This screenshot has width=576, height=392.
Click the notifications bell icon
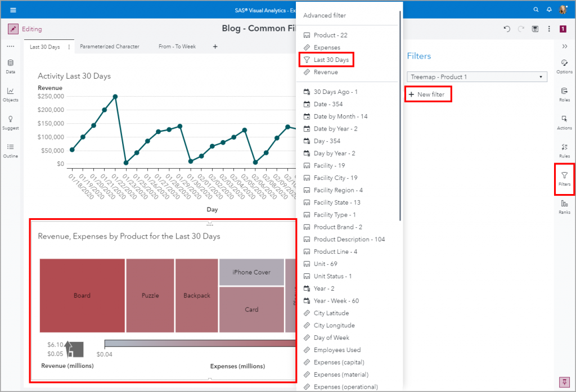click(548, 9)
